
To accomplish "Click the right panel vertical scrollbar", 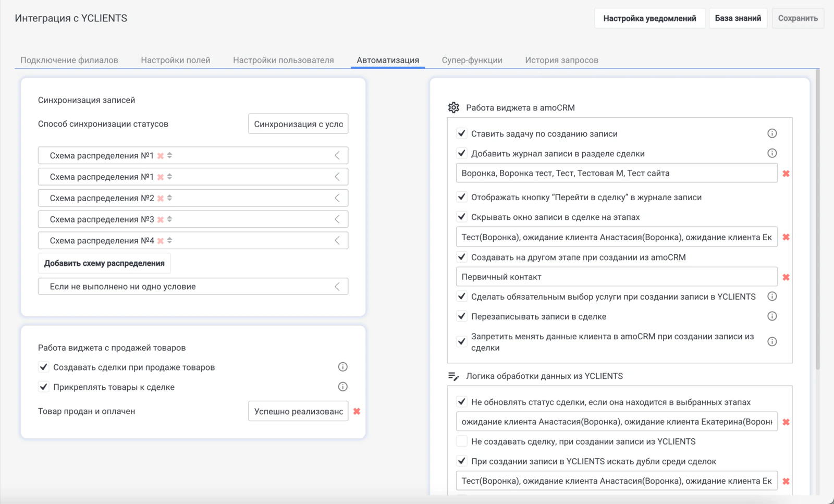I will (817, 219).
